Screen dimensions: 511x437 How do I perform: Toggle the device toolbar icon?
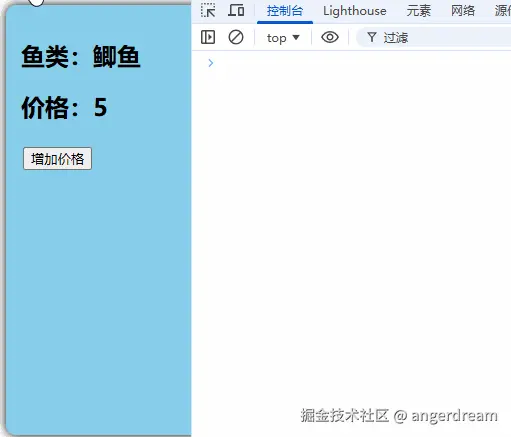[236, 11]
